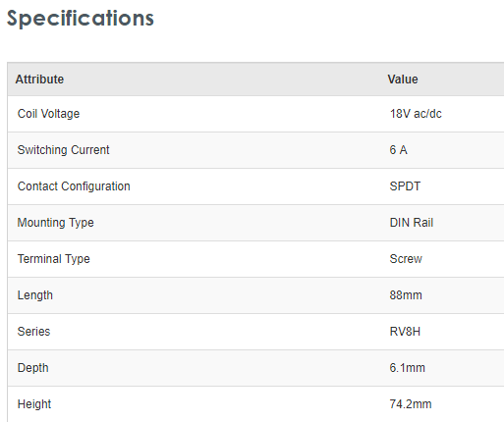The width and height of the screenshot is (504, 422).
Task: Select the Switching Current row label
Action: click(63, 150)
